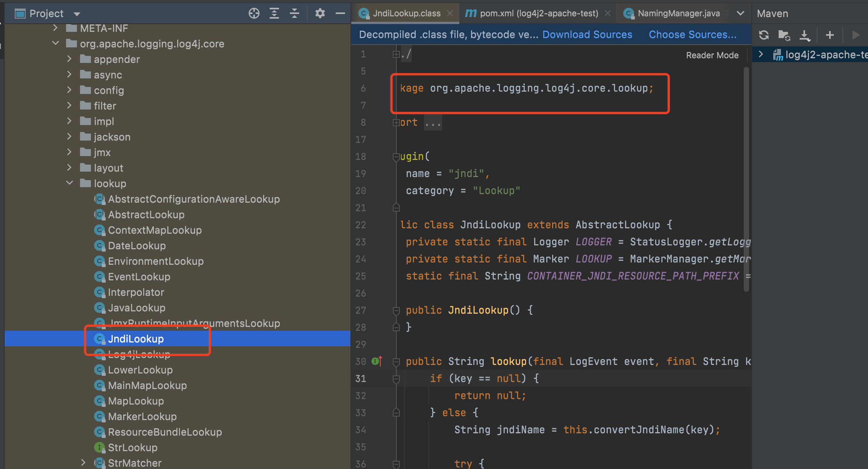Collapse the lookup folder in project tree
This screenshot has width=868, height=469.
pos(70,183)
